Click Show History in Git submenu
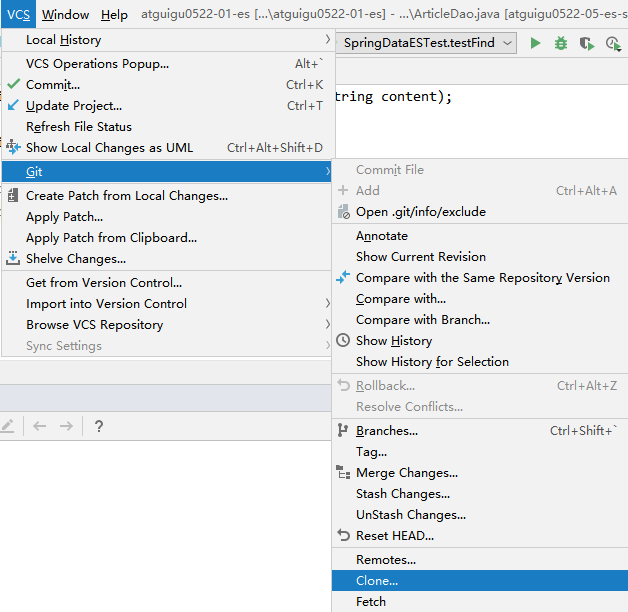Screen dimensions: 628x612 click(x=394, y=341)
